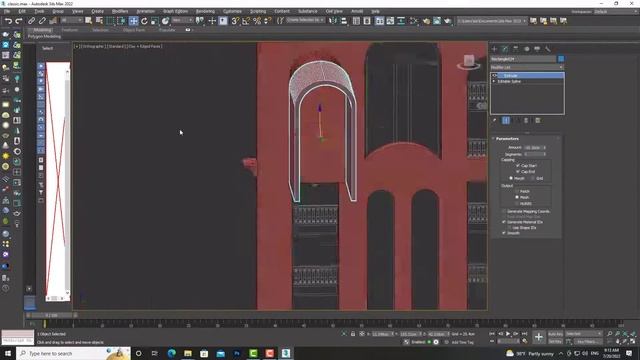Select Mesh output radio button
This screenshot has height=360, width=640.
coord(517,197)
